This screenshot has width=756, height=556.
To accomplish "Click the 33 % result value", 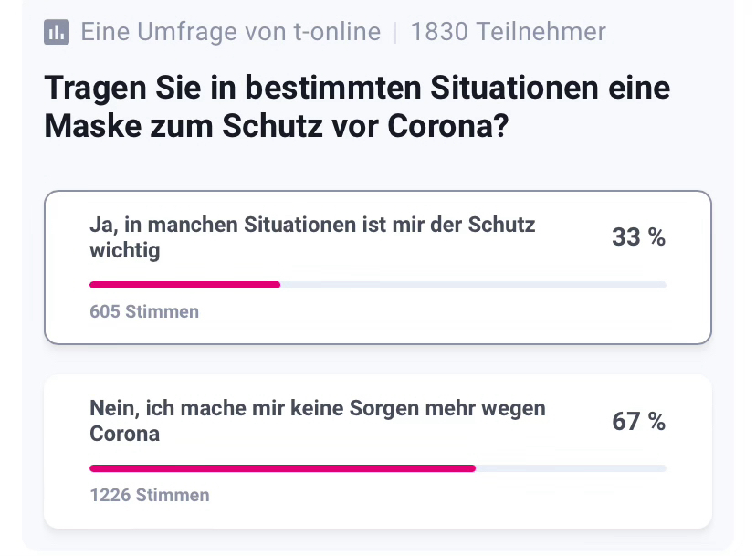I will 638,238.
